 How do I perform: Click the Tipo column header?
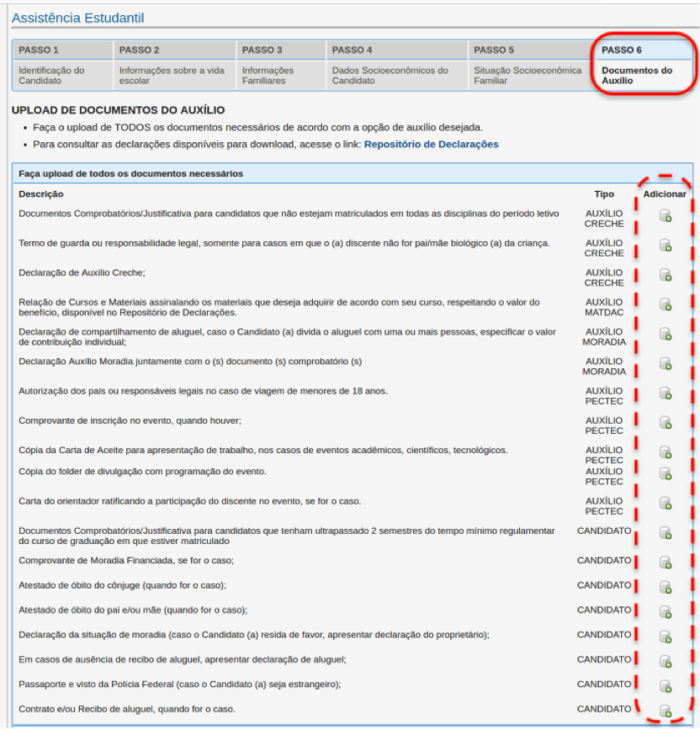point(604,194)
